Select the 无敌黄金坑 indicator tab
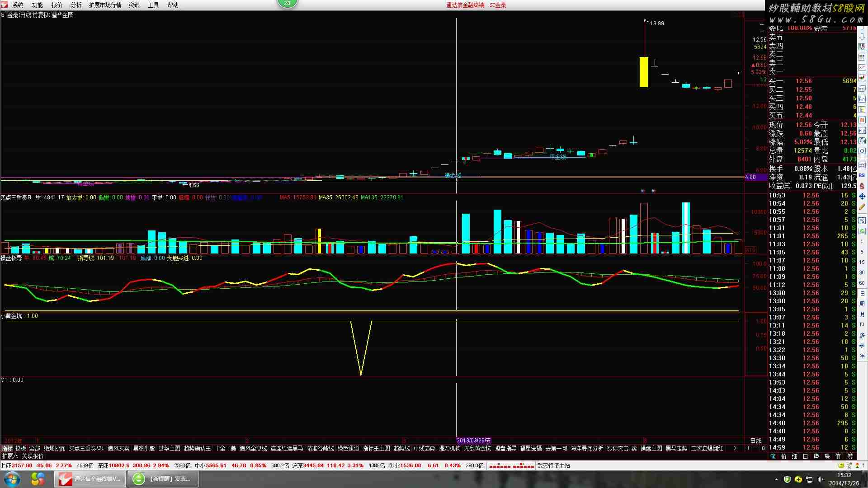The height and width of the screenshot is (488, 868). click(477, 448)
